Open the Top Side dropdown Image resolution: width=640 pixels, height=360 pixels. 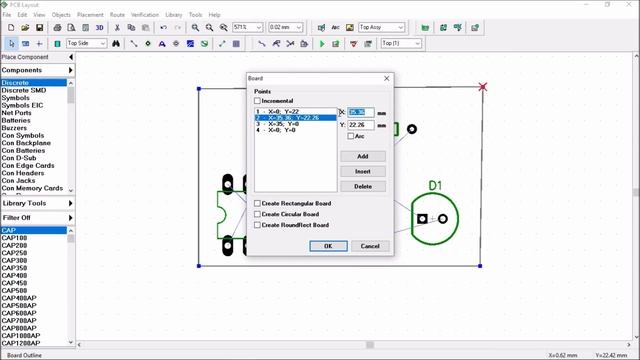pyautogui.click(x=103, y=43)
